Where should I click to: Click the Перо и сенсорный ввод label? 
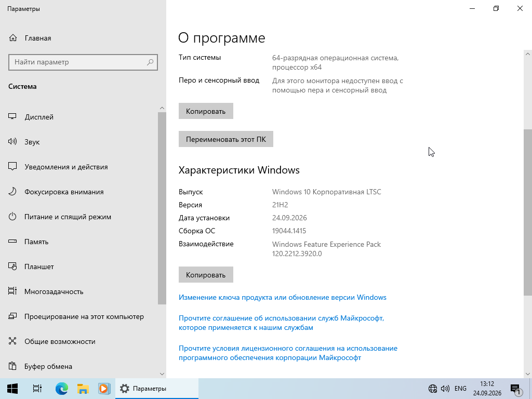click(219, 81)
